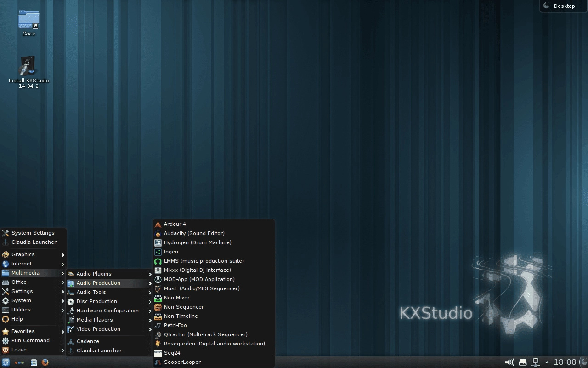The image size is (588, 368).
Task: Click the removable device notifier tray icon
Action: click(x=523, y=362)
